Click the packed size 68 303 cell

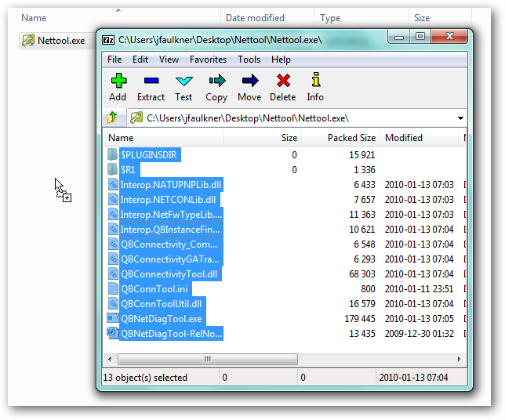[x=362, y=274]
